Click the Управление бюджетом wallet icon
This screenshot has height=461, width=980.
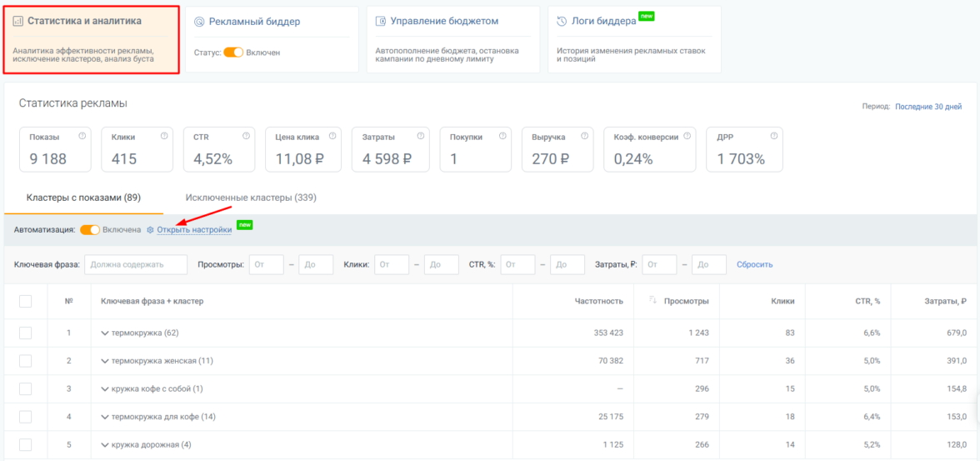tap(380, 22)
